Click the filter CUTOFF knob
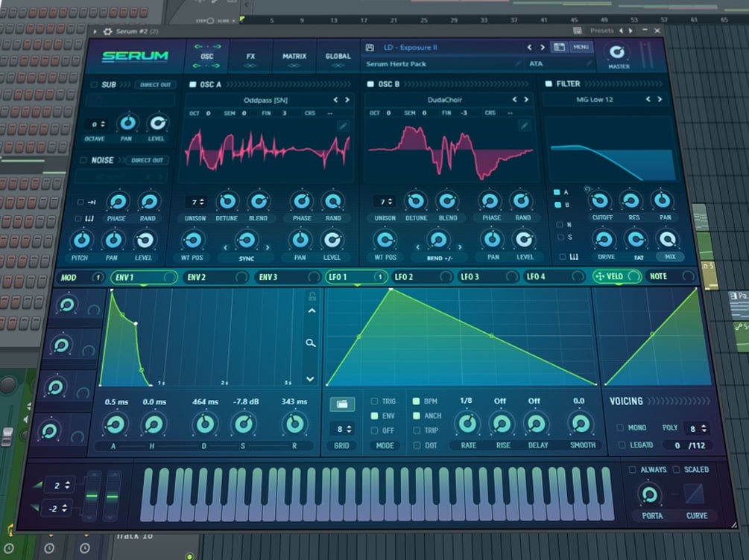This screenshot has width=749, height=560. point(600,200)
